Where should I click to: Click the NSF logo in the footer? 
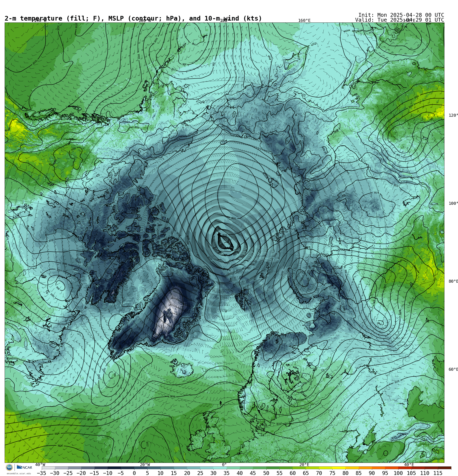click(9, 467)
